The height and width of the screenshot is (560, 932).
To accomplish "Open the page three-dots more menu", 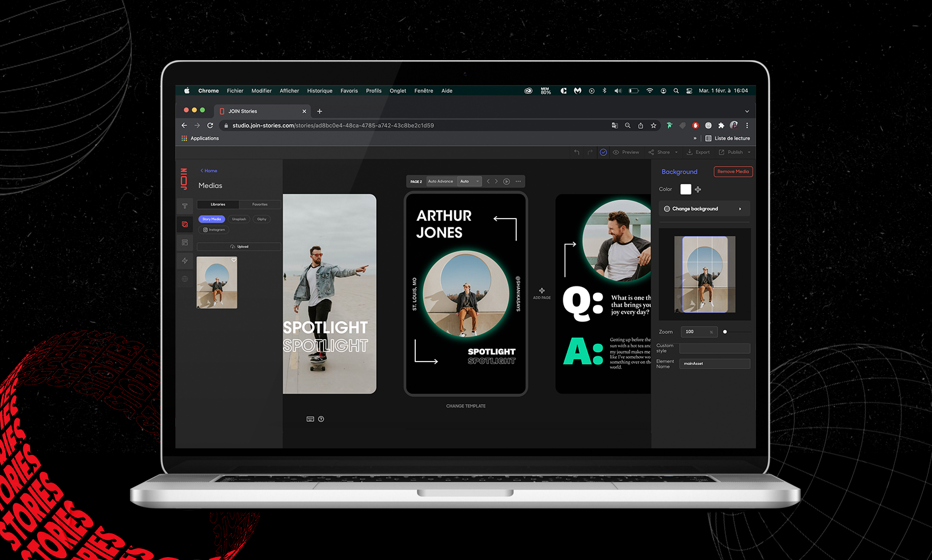I will pyautogui.click(x=518, y=181).
